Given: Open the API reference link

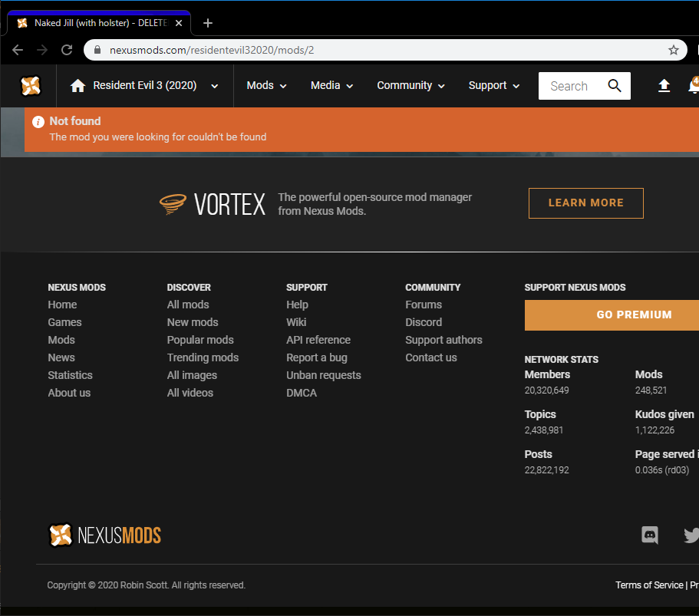Looking at the screenshot, I should click(x=318, y=340).
